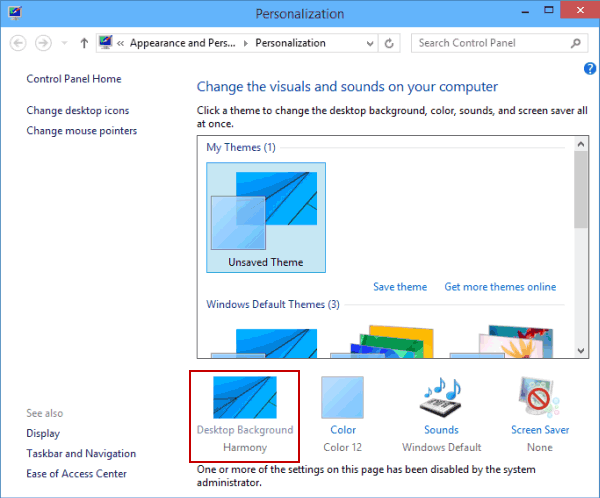Select the first Windows default theme
Viewport: 600px width, 498px height.
[x=264, y=343]
